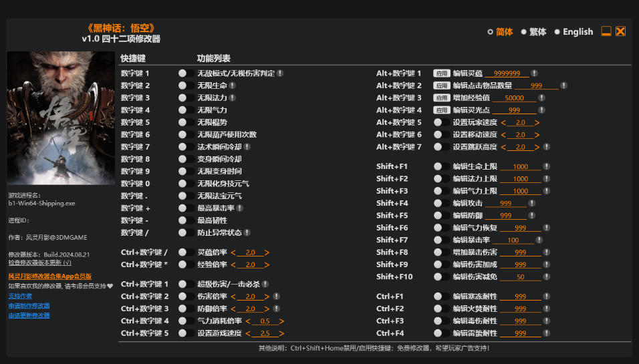
Task: Click the minimize window icon in the trainer header
Action: [606, 31]
